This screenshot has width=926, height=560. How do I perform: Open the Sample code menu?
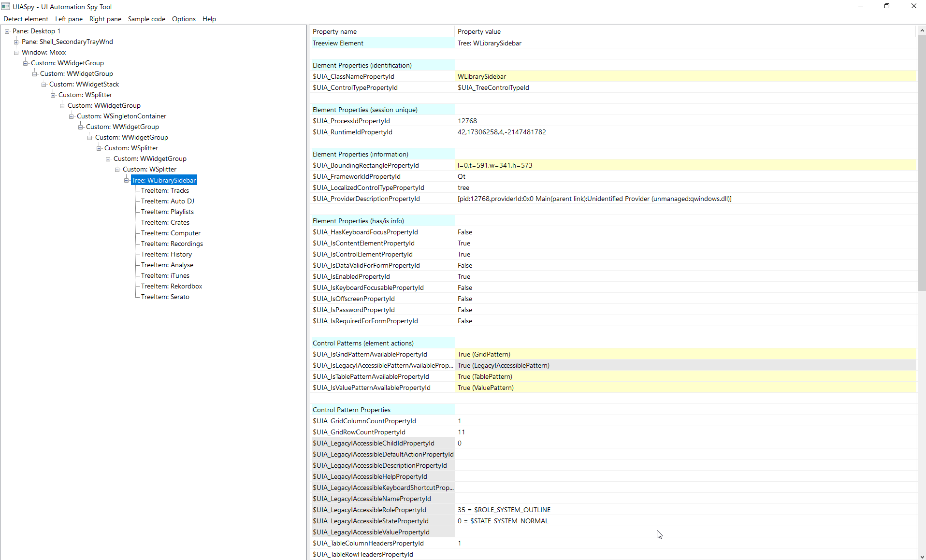click(146, 19)
